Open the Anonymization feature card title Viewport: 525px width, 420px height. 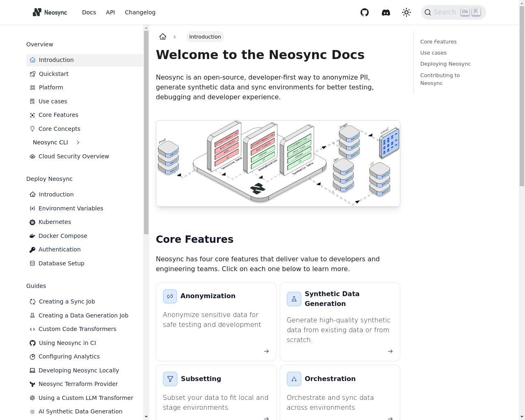click(x=208, y=296)
